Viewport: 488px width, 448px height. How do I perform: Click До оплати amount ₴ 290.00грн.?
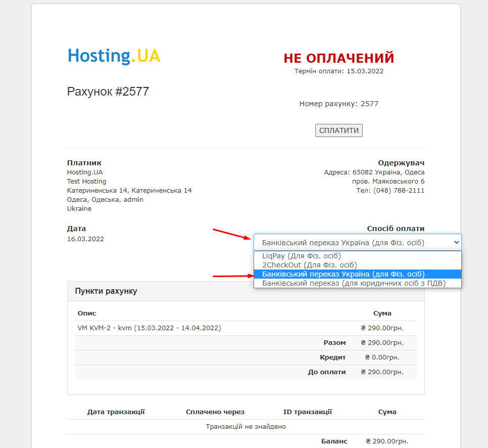[382, 372]
